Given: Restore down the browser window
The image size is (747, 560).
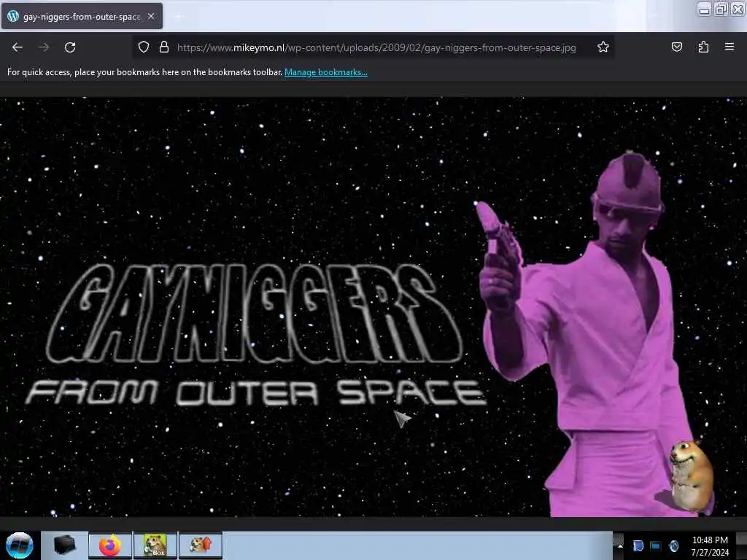Looking at the screenshot, I should point(721,9).
